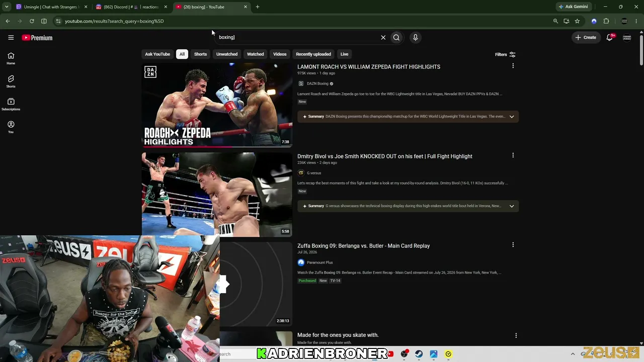Filter results by Unwatched chip

click(x=227, y=54)
